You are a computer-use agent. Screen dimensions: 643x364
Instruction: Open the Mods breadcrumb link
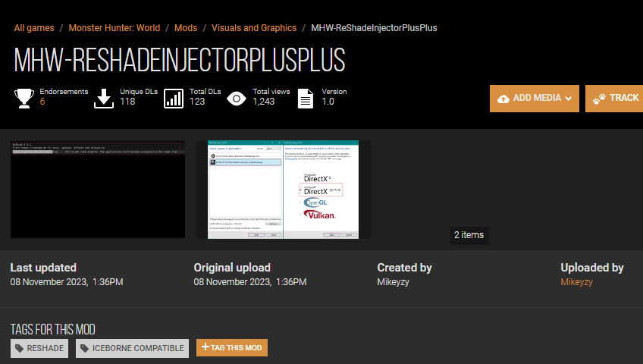pyautogui.click(x=186, y=28)
